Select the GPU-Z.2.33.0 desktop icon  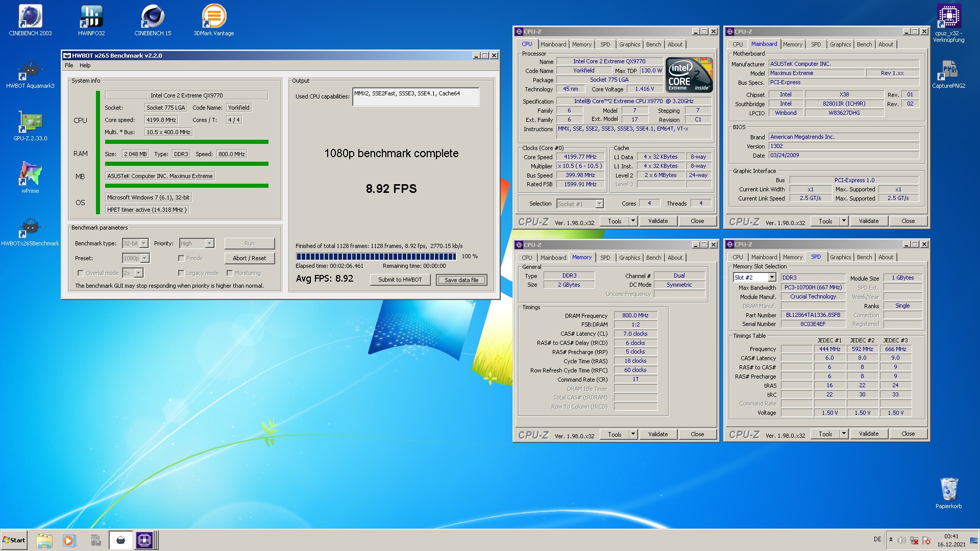coord(30,126)
